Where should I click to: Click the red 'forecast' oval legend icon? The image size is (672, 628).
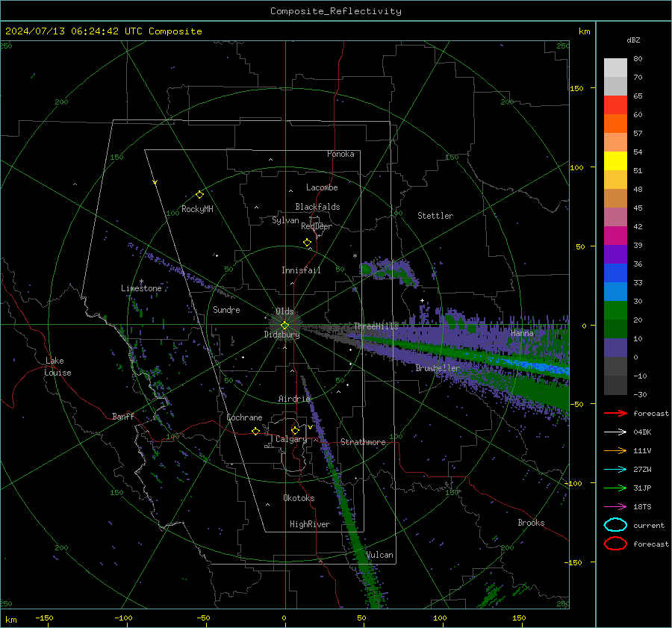(615, 544)
